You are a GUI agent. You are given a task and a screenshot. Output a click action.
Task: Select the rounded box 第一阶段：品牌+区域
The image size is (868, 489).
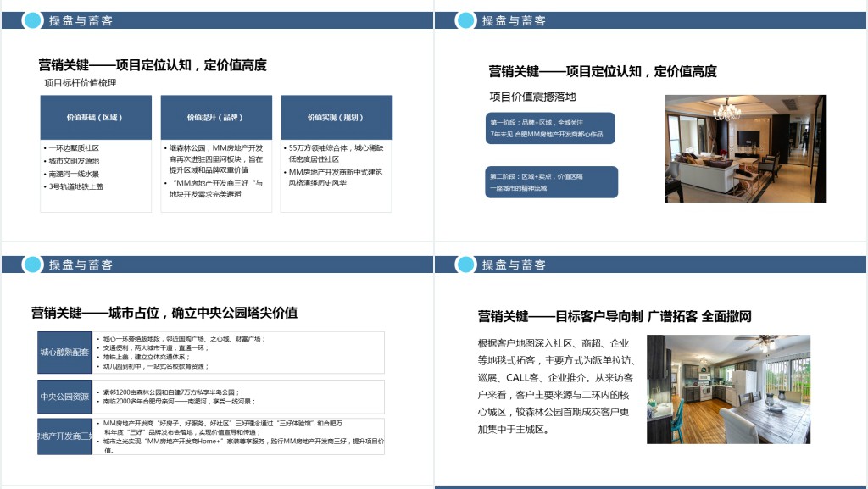tap(550, 128)
